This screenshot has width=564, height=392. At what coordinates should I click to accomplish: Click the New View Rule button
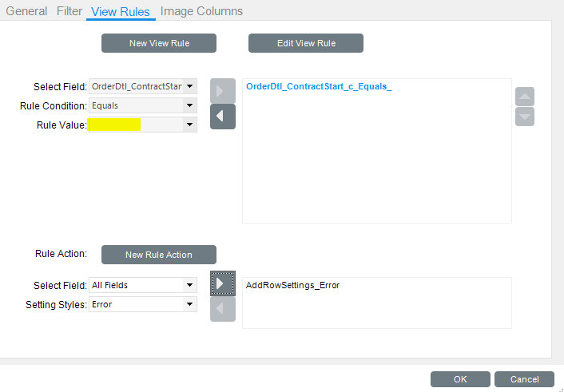point(159,43)
